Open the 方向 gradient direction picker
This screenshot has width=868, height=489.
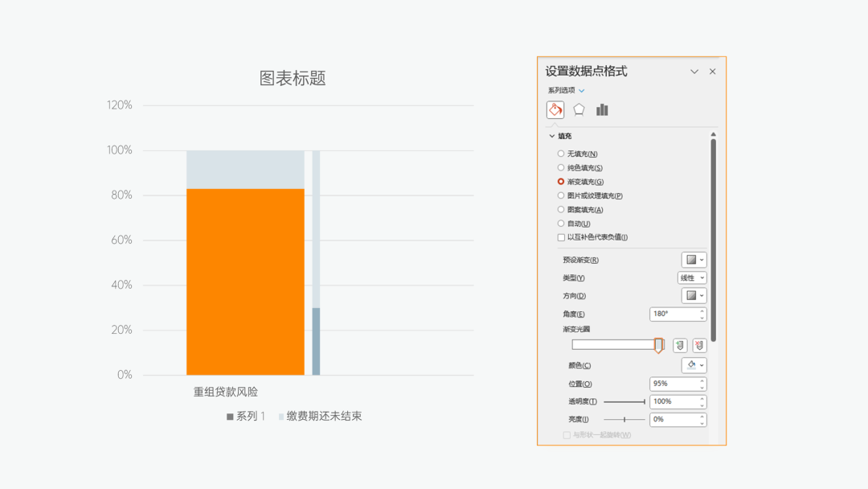pos(696,295)
